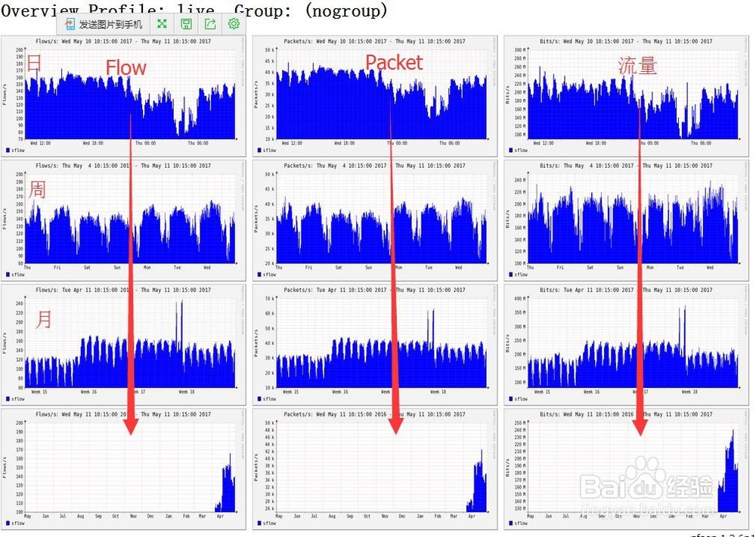Viewport: 756px width, 537px height.
Task: Open the daily Flows/s graph
Action: pyautogui.click(x=123, y=96)
